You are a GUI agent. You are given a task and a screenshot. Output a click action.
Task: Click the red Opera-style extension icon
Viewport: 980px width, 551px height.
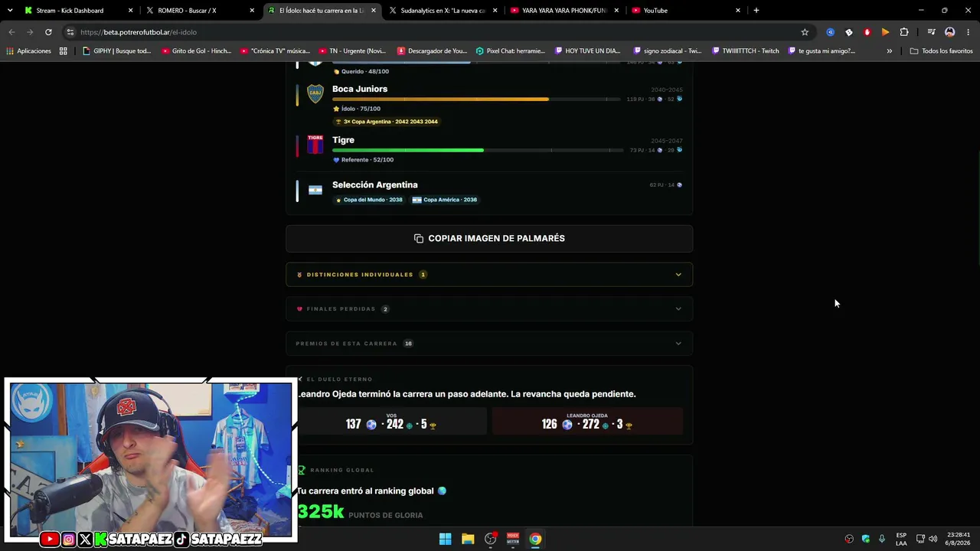pos(867,32)
